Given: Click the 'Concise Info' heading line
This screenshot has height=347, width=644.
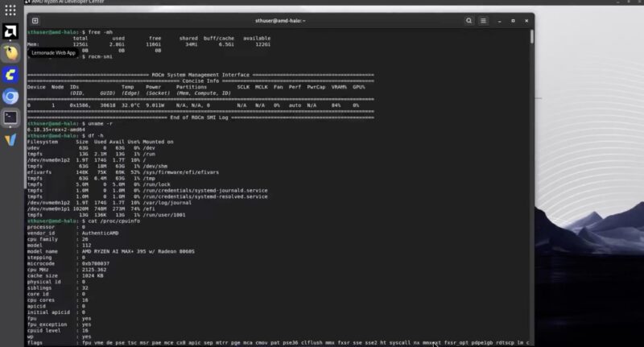Looking at the screenshot, I should click(200, 81).
